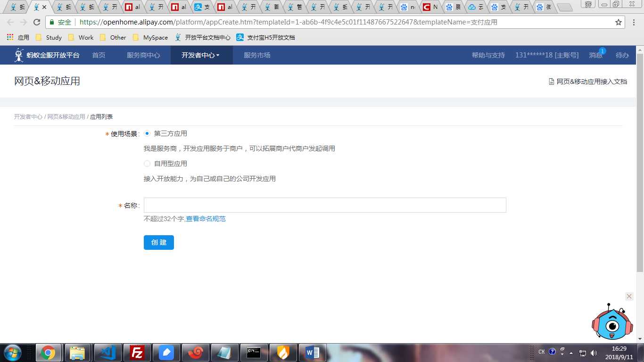Open a new browser tab
Image resolution: width=644 pixels, height=362 pixels.
(x=564, y=8)
